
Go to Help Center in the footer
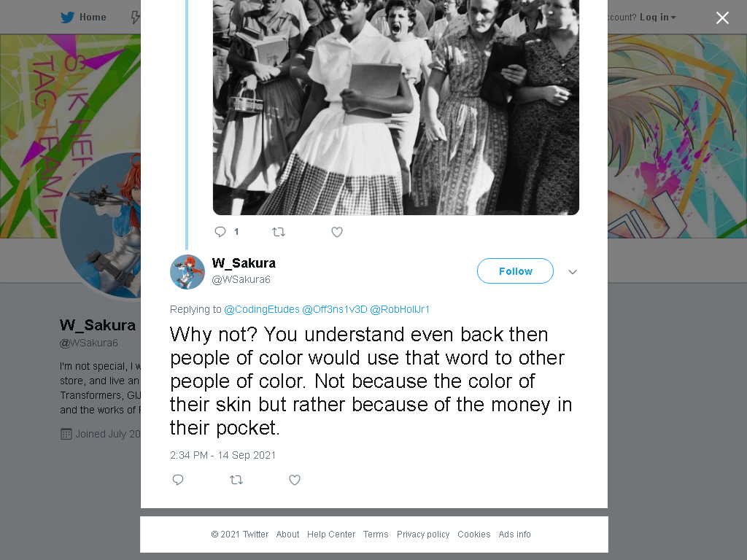tap(331, 534)
